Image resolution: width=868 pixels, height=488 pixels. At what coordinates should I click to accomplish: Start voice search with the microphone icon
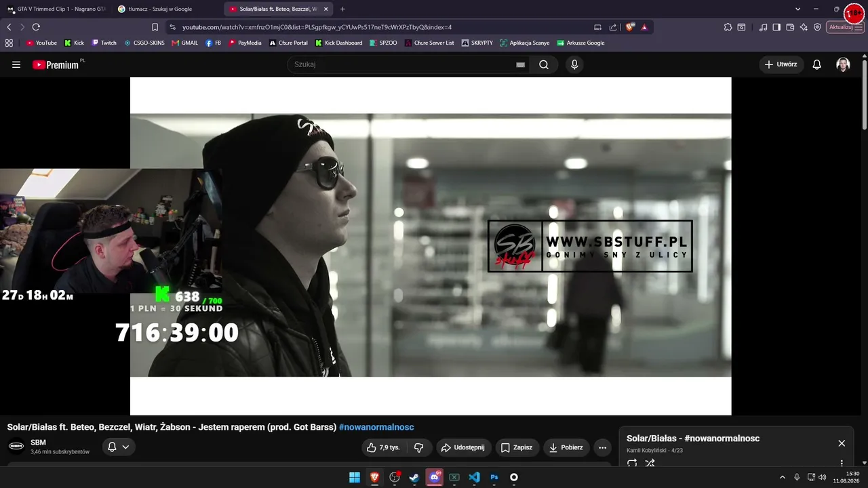(x=574, y=64)
